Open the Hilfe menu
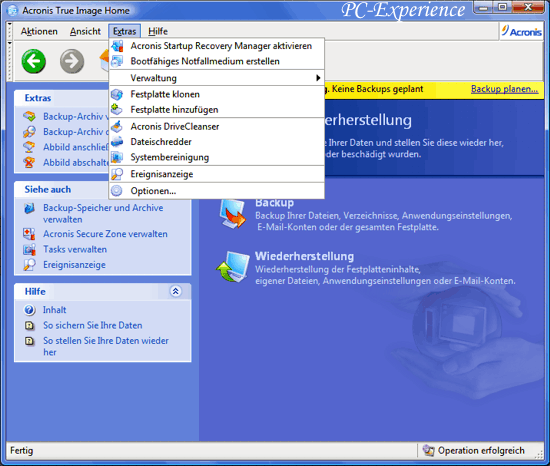 158,31
